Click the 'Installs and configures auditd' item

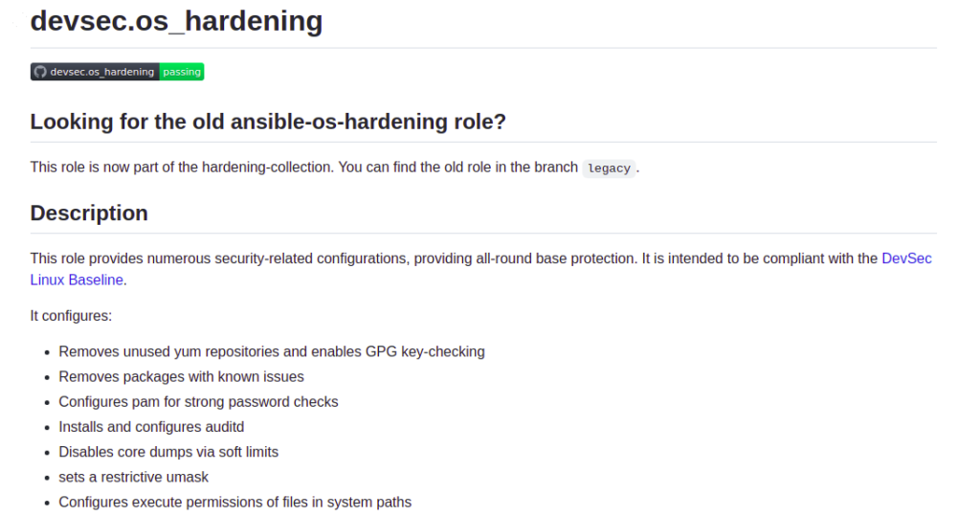pos(151,427)
